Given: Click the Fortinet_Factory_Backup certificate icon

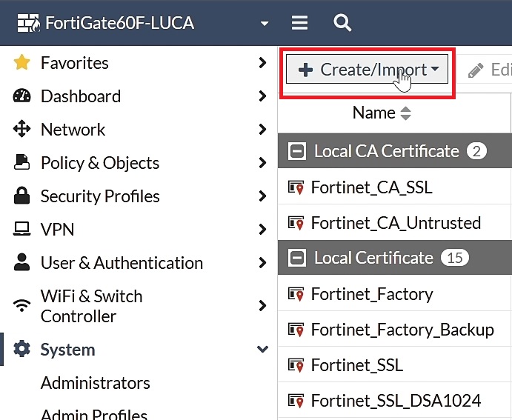Looking at the screenshot, I should (296, 330).
